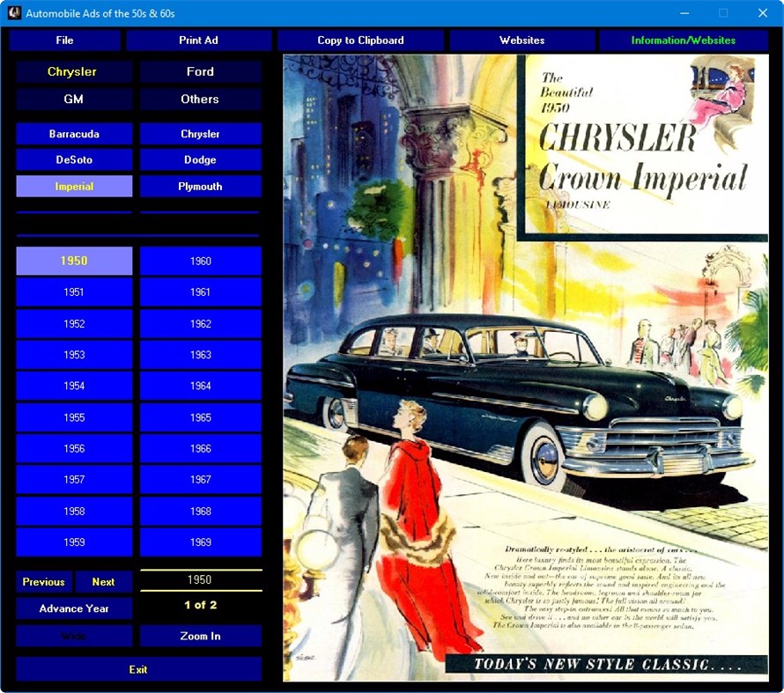Open Information/Websites
This screenshot has height=693, width=784.
click(x=684, y=40)
